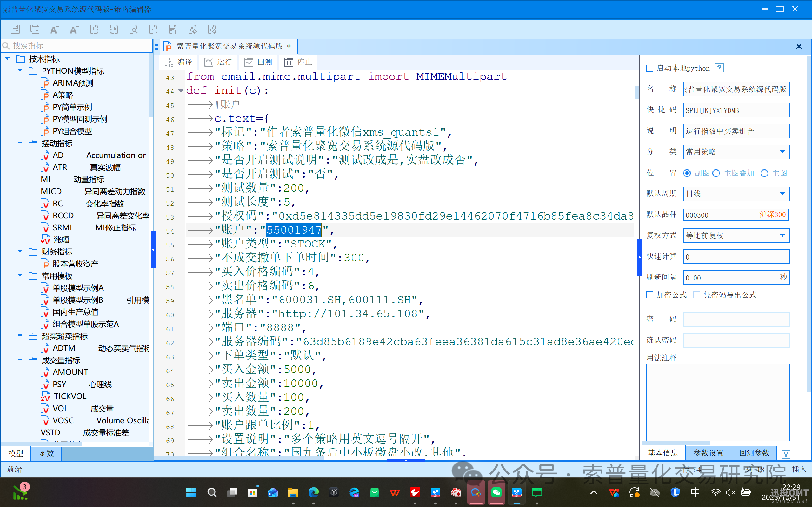
Task: Decrease font size with A- icon
Action: (54, 29)
